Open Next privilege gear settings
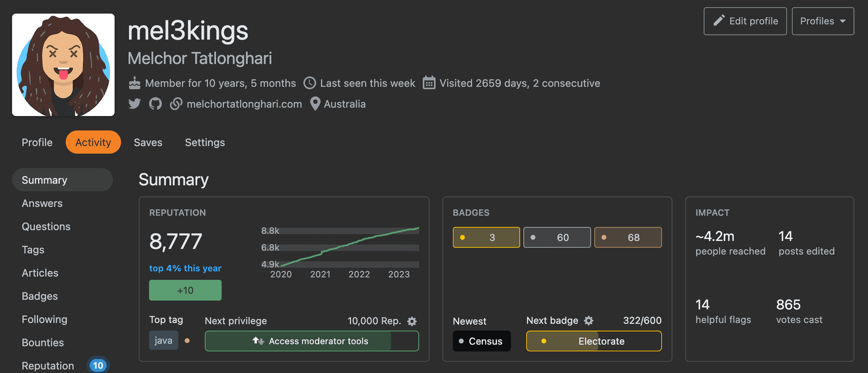Viewport: 868px width, 373px height. pyautogui.click(x=412, y=321)
